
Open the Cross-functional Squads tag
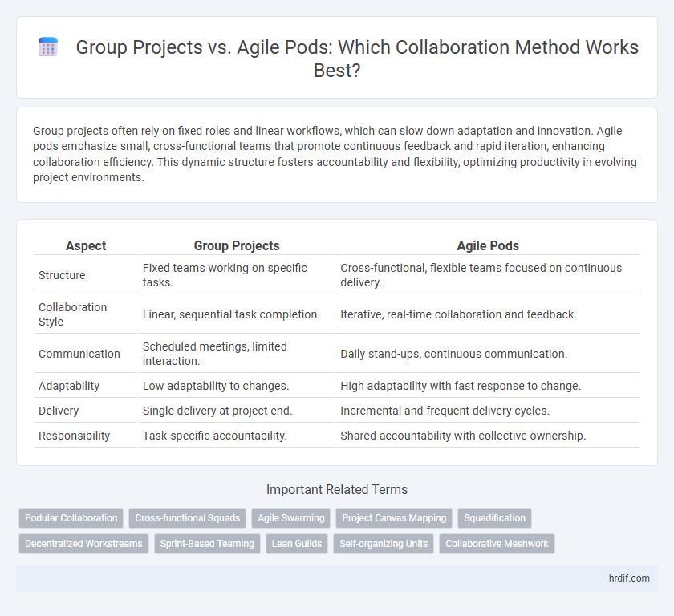[x=188, y=518]
